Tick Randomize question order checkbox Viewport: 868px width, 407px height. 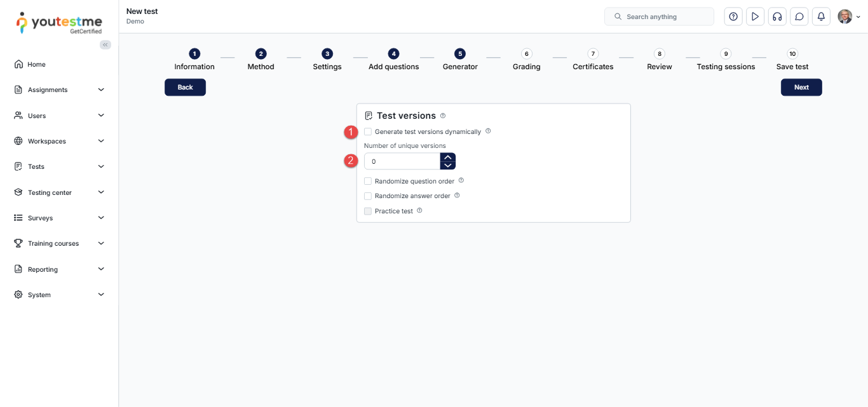368,181
